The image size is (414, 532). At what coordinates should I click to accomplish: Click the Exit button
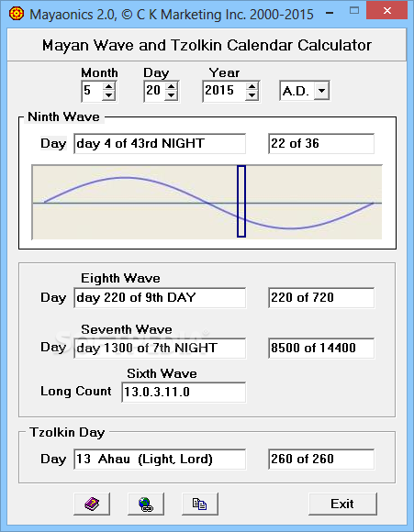coord(342,504)
